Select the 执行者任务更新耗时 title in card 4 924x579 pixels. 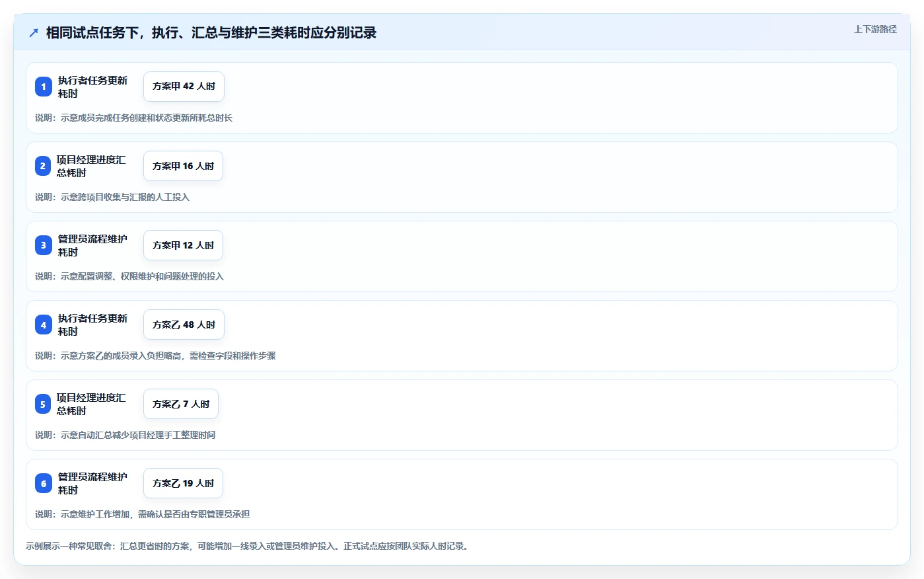(92, 325)
